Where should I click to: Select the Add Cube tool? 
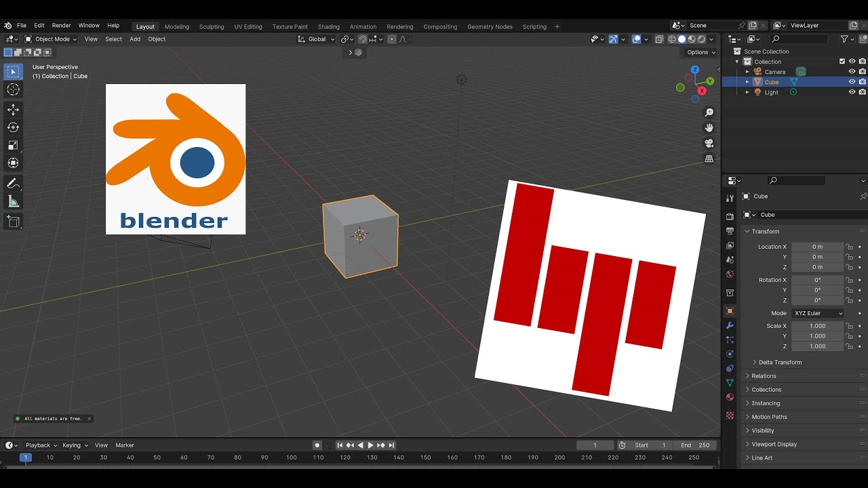click(x=13, y=222)
